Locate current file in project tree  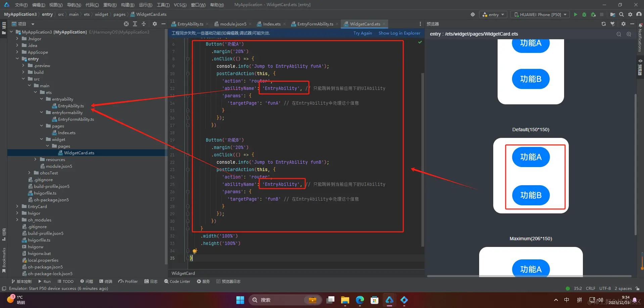click(126, 24)
